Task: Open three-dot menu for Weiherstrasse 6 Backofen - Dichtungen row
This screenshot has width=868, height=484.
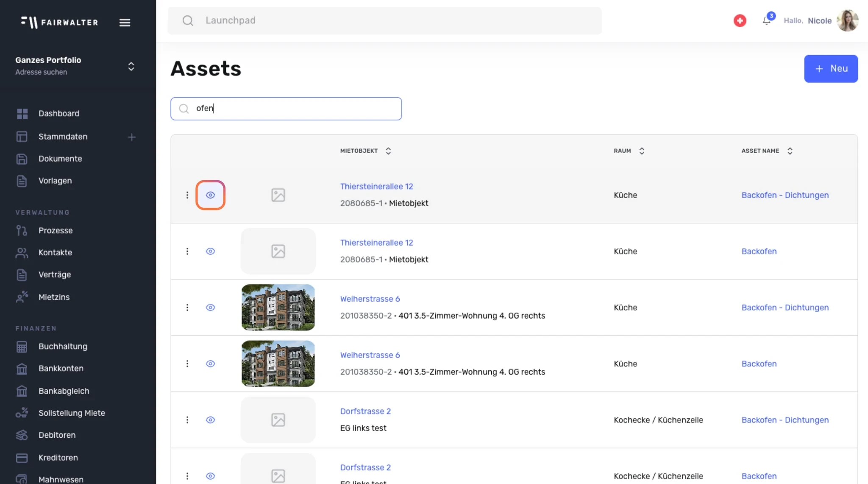Action: tap(187, 308)
